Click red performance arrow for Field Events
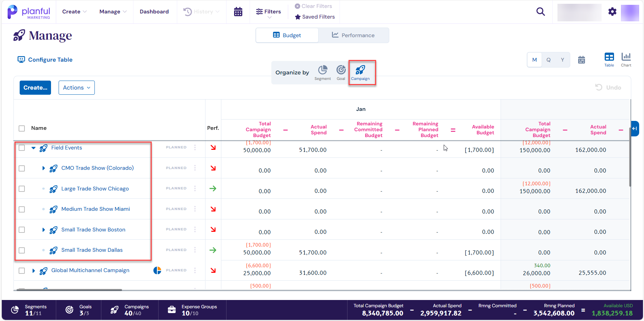644x321 pixels. (213, 147)
